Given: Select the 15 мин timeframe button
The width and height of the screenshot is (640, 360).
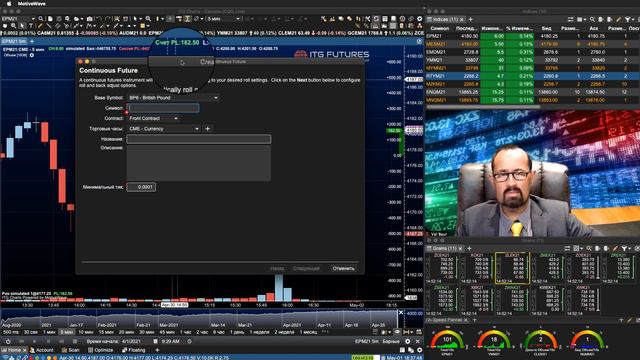Looking at the screenshot, I should pos(106,332).
